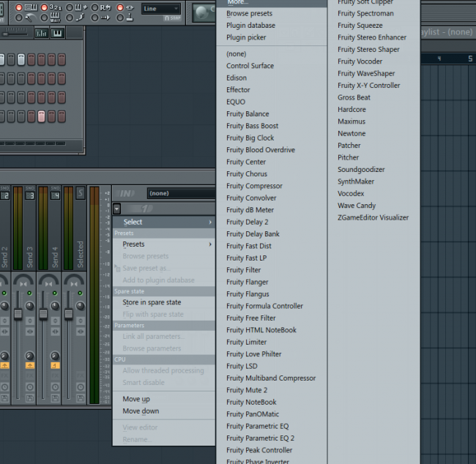
Task: Click the highlighted step button in bottom row
Action: click(42, 116)
